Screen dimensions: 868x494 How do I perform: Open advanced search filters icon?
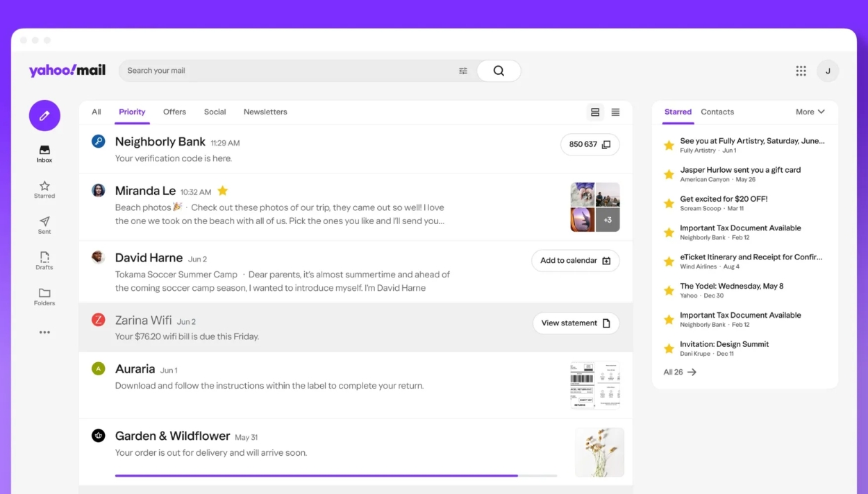[x=463, y=70]
